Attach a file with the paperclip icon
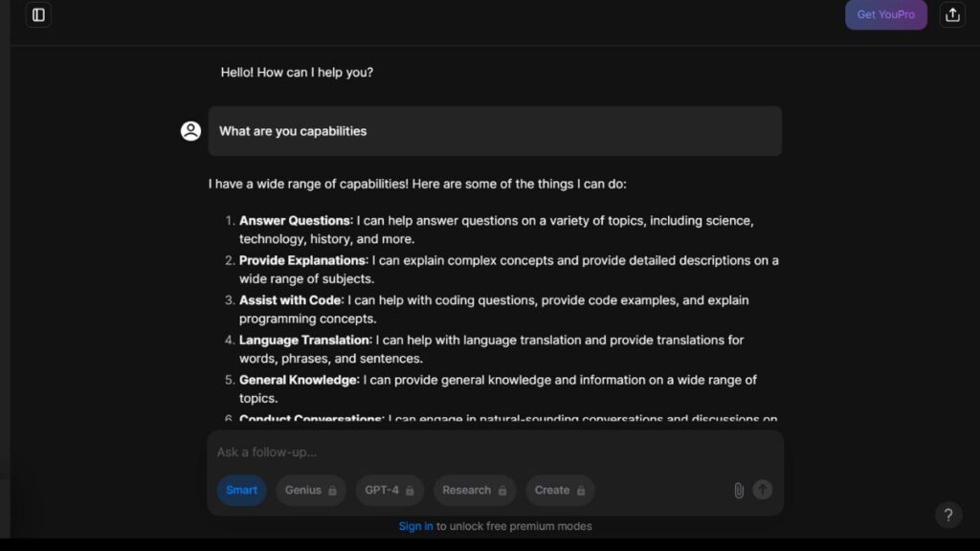This screenshot has width=980, height=551. [738, 490]
